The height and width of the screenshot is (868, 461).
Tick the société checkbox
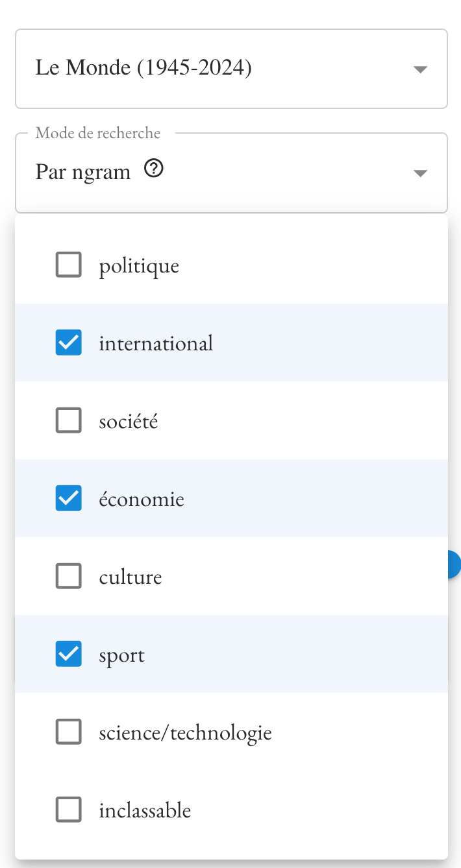point(69,420)
